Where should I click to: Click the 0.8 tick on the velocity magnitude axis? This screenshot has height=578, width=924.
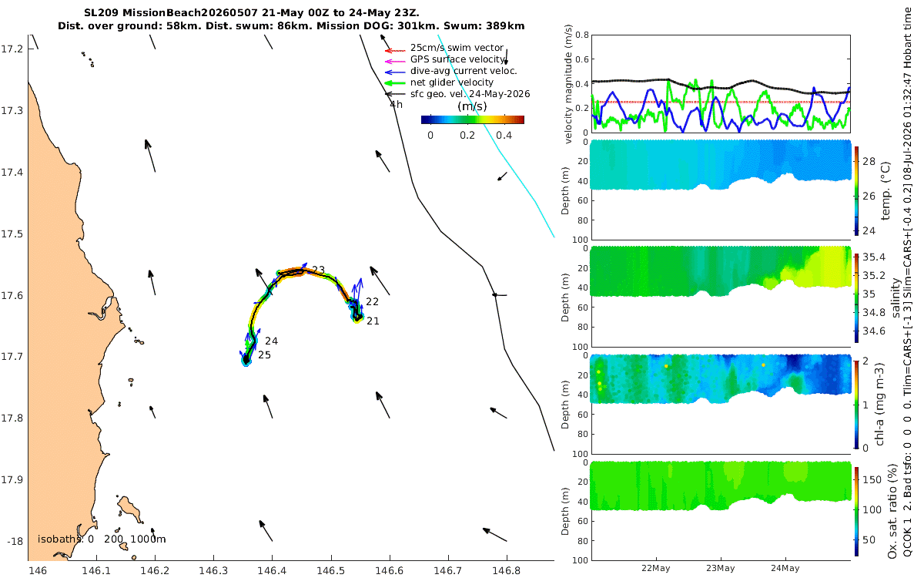pyautogui.click(x=583, y=35)
